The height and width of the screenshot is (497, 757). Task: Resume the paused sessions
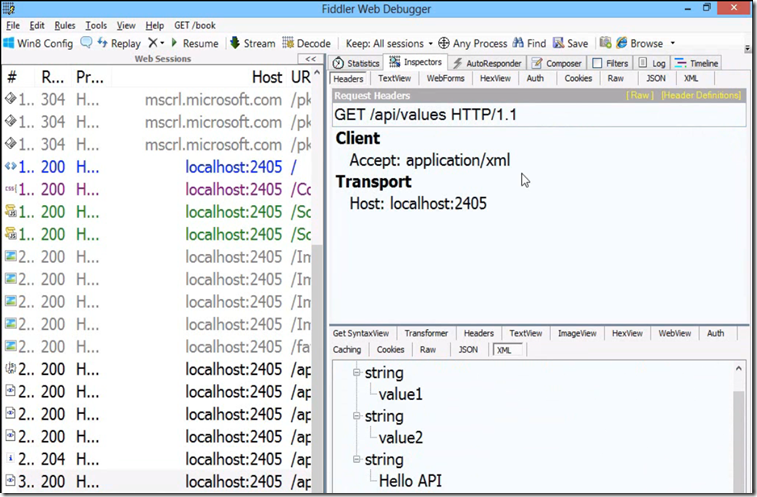tap(194, 43)
